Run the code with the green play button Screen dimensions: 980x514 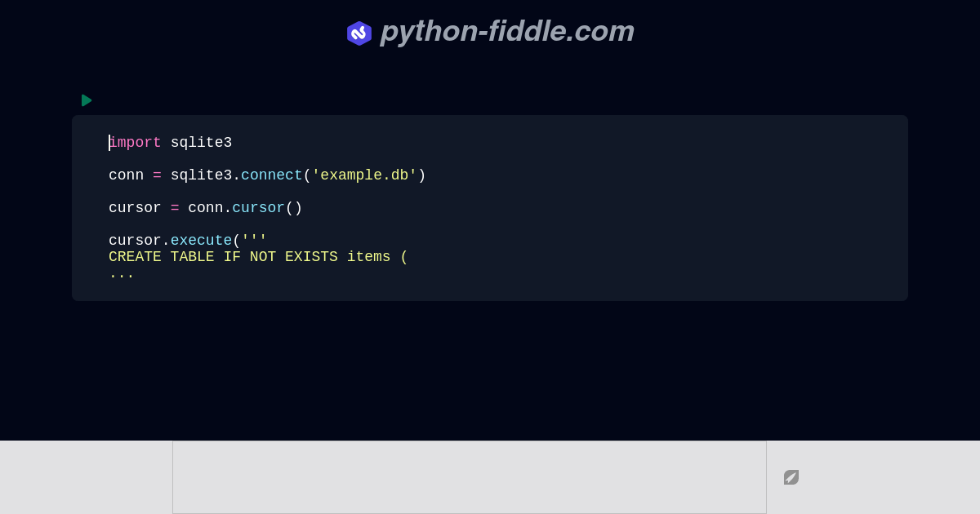click(x=87, y=100)
